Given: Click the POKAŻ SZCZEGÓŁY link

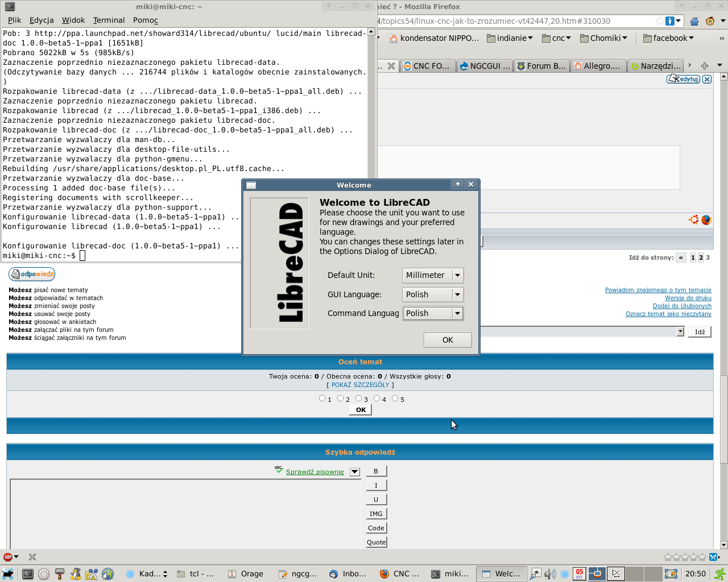Looking at the screenshot, I should coord(361,385).
